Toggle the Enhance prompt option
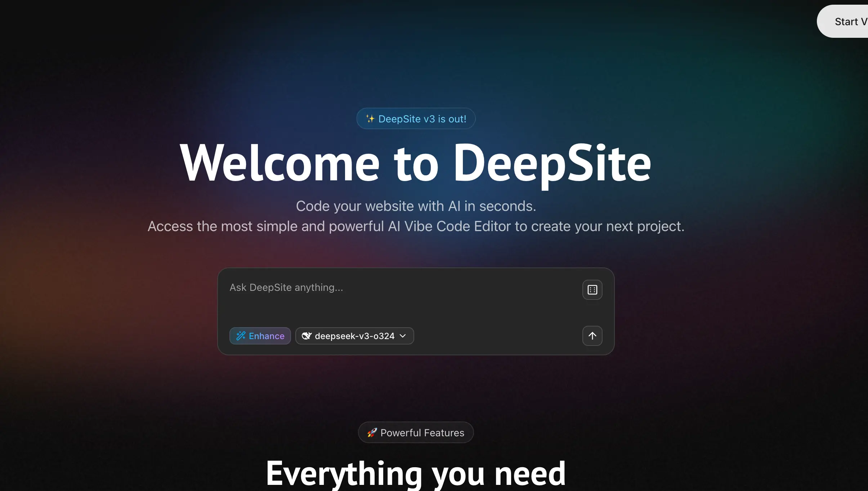The width and height of the screenshot is (868, 491). coord(260,336)
